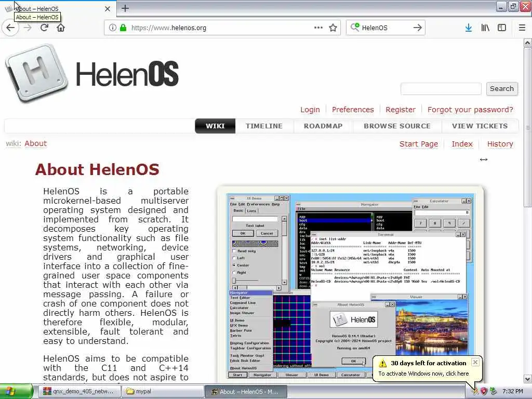The height and width of the screenshot is (399, 532).
Task: Open the wiki Index link
Action: [x=462, y=144]
